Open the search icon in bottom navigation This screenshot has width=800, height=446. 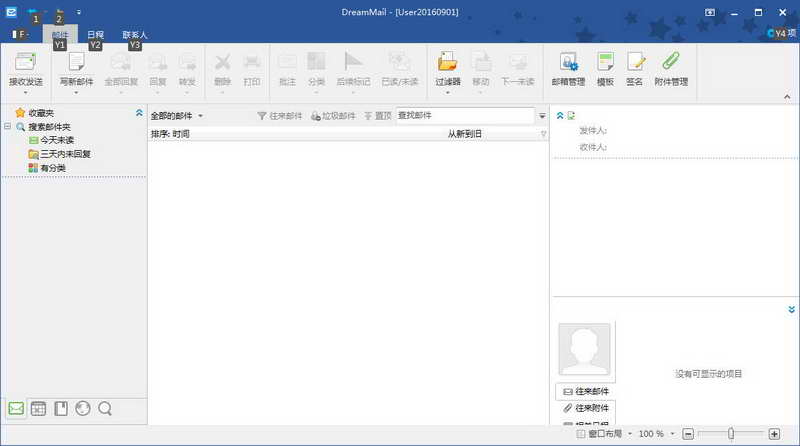[105, 408]
